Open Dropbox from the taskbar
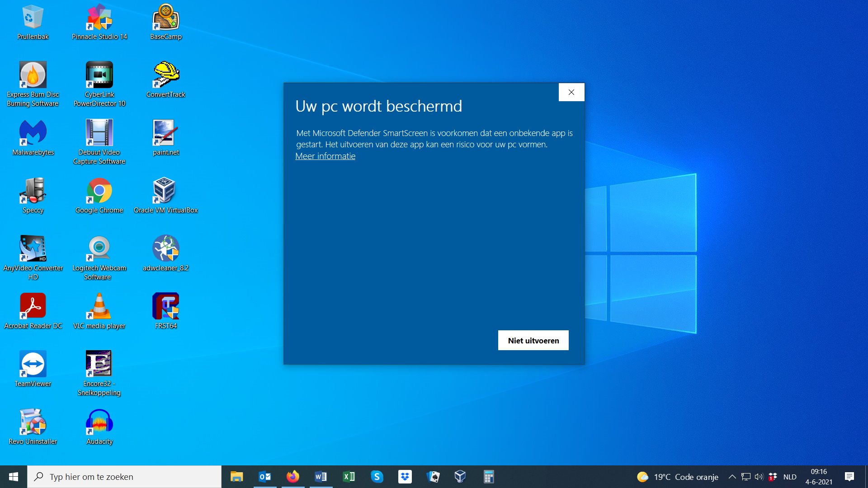The image size is (868, 488). tap(405, 477)
